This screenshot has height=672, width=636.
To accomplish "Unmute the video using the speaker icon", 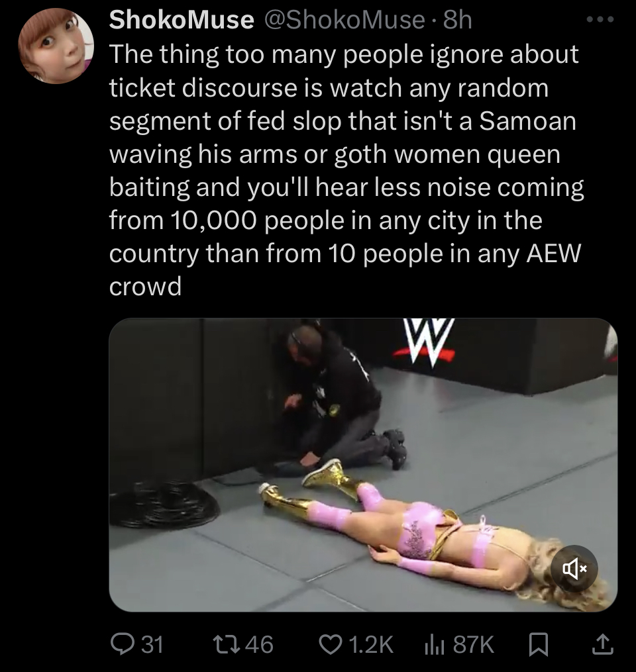I will [574, 569].
